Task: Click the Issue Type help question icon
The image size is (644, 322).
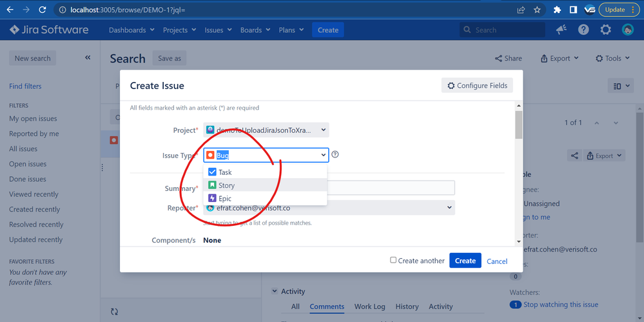Action: coord(335,155)
